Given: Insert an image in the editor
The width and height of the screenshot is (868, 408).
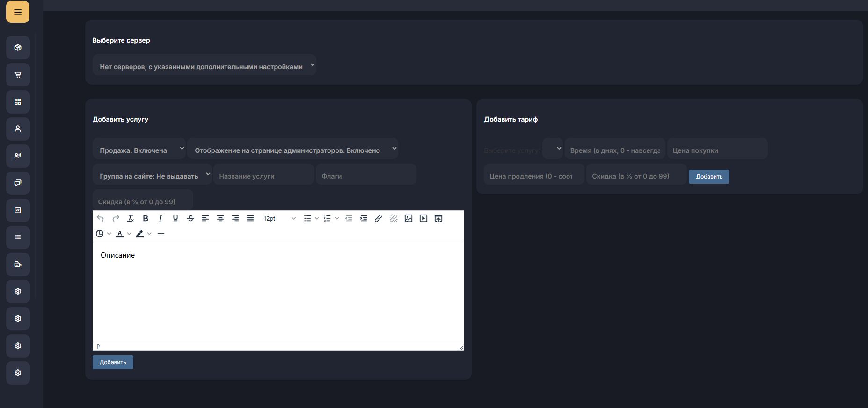Looking at the screenshot, I should coord(408,218).
